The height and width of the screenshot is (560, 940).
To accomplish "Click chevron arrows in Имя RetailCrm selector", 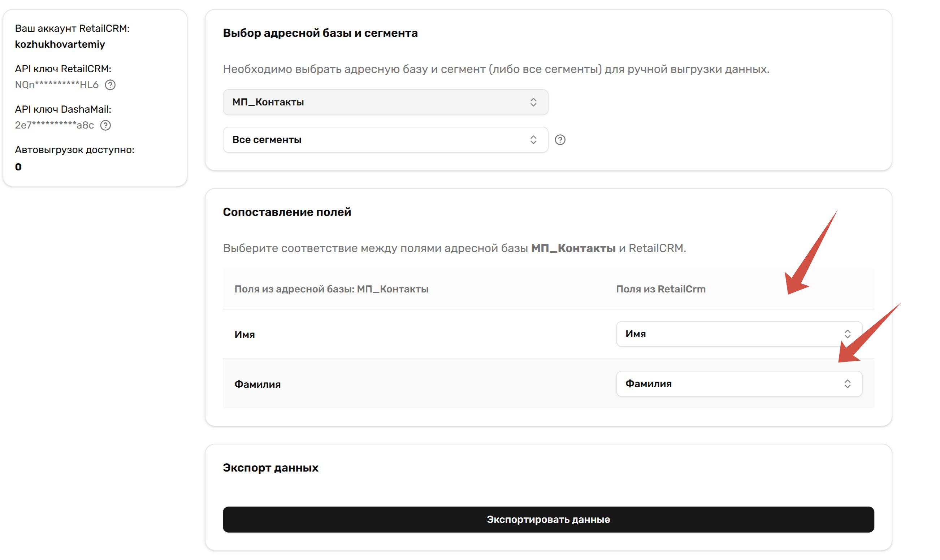I will (848, 334).
